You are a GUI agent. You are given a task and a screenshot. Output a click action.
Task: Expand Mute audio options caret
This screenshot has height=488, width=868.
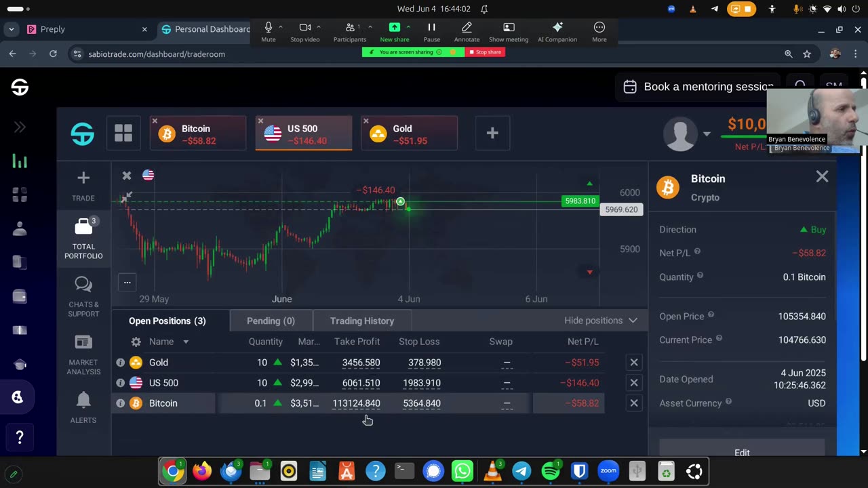[281, 27]
